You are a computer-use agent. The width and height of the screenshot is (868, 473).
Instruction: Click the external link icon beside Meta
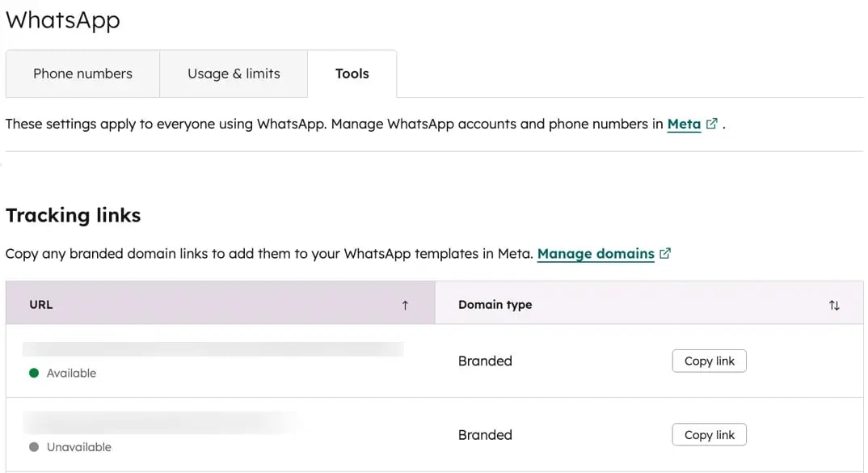(712, 124)
